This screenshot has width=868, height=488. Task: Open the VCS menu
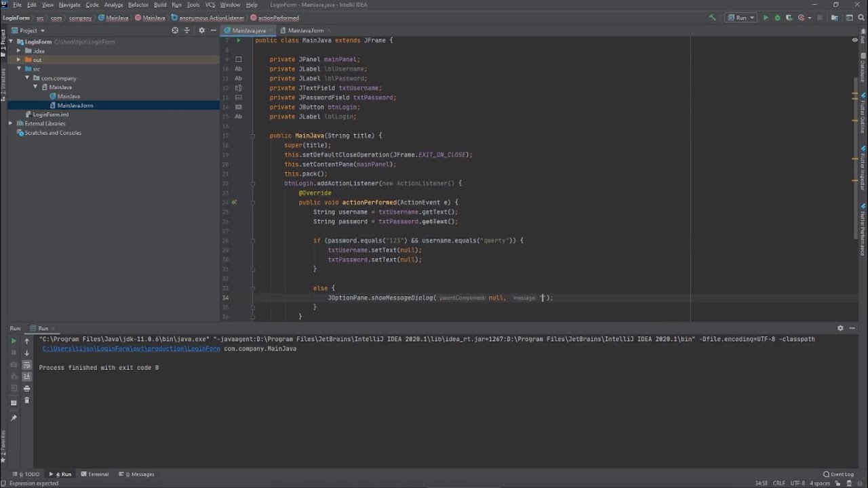click(210, 5)
